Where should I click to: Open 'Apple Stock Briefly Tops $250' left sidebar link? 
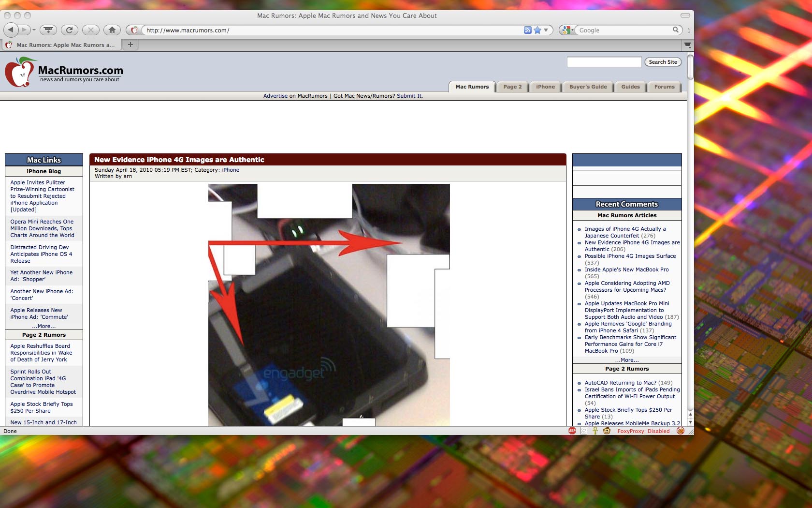[x=42, y=407]
